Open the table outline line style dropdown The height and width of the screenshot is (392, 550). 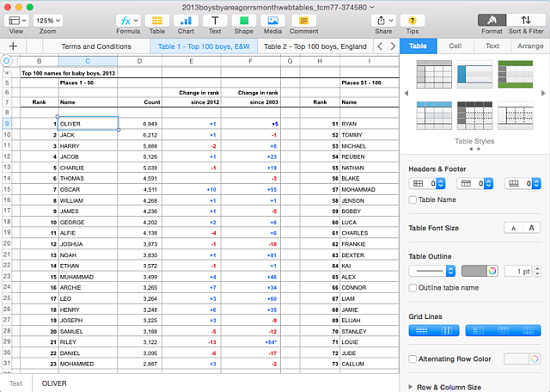pyautogui.click(x=431, y=271)
